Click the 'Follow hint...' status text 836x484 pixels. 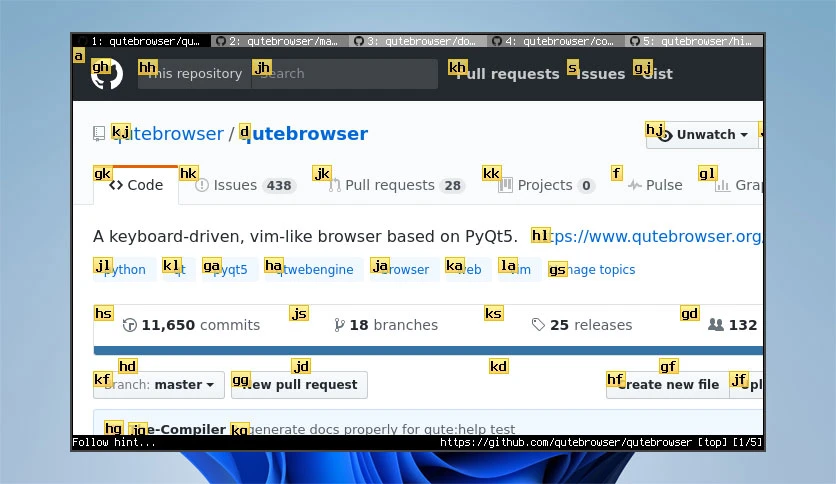[114, 442]
